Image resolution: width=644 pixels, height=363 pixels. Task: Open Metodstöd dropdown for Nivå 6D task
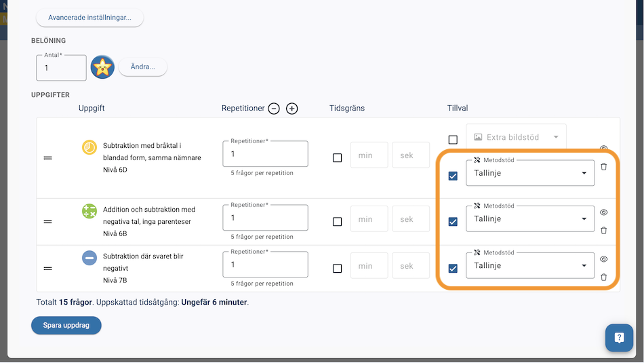point(529,173)
